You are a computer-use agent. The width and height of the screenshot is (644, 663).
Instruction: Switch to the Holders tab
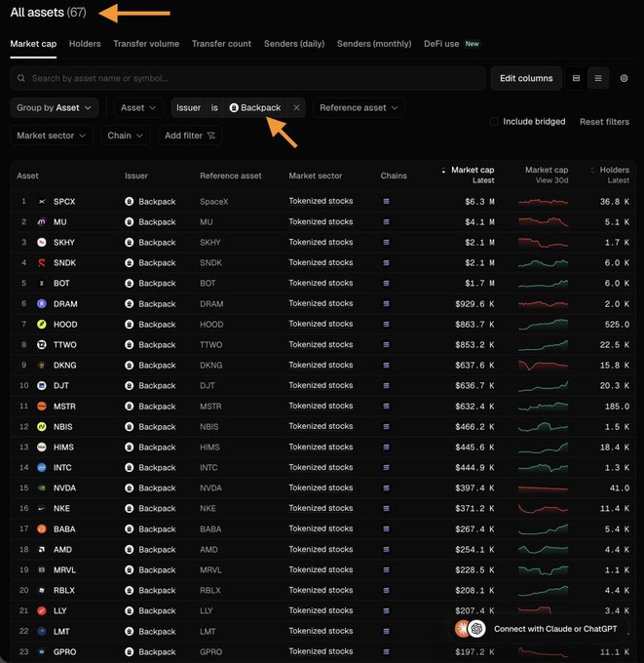[x=85, y=44]
